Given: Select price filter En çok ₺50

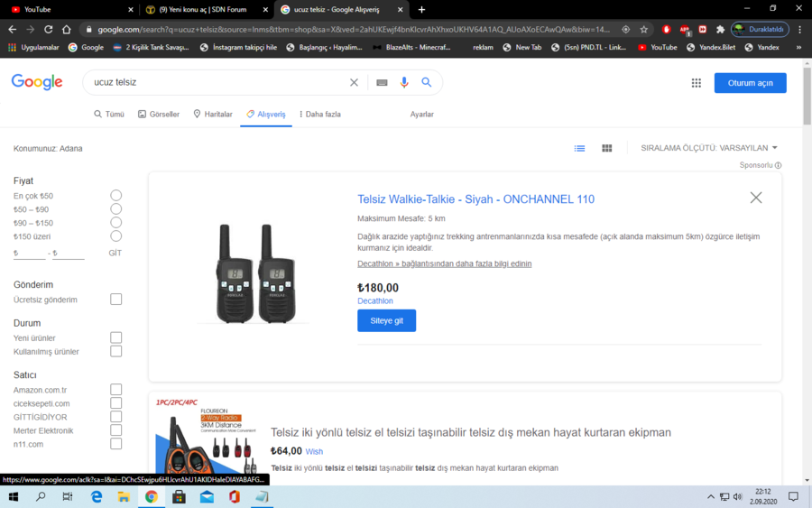Looking at the screenshot, I should pyautogui.click(x=116, y=195).
